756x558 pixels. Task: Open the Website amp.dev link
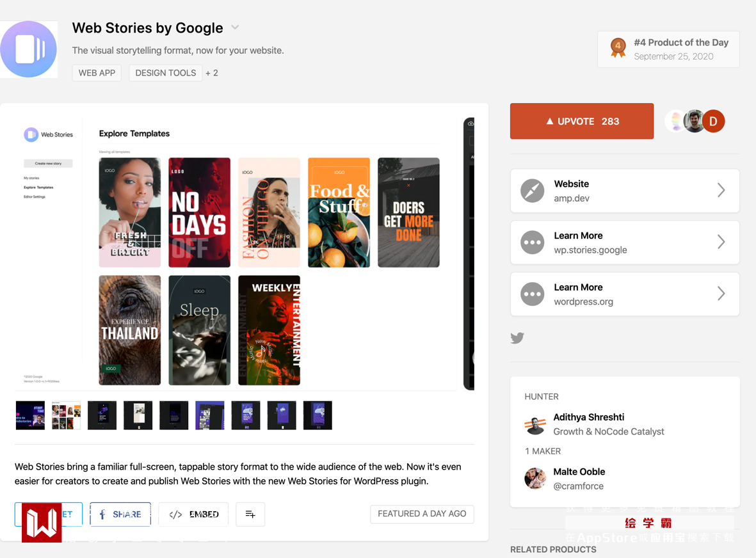[x=624, y=190]
